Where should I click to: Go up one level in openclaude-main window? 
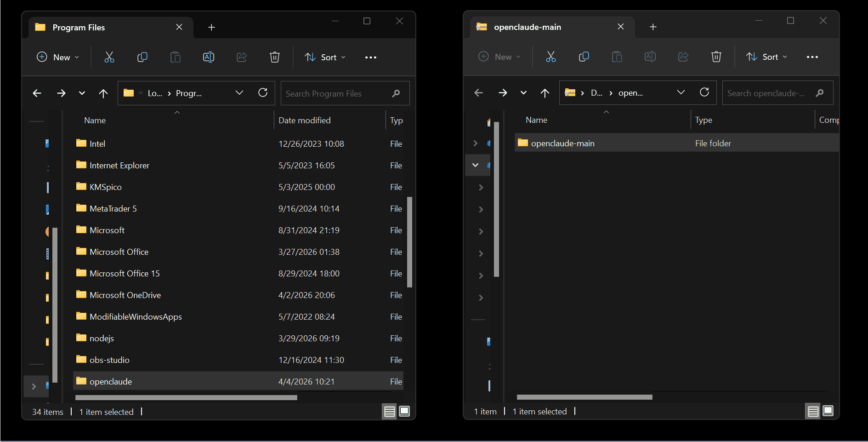click(545, 93)
